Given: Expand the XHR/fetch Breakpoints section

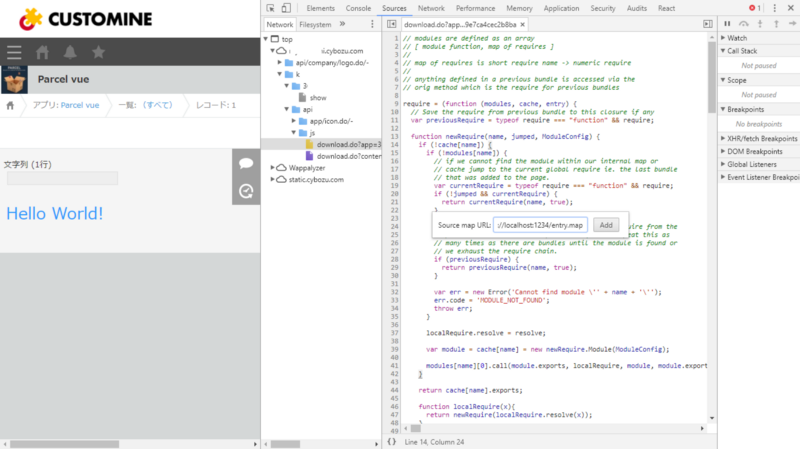Looking at the screenshot, I should (762, 138).
